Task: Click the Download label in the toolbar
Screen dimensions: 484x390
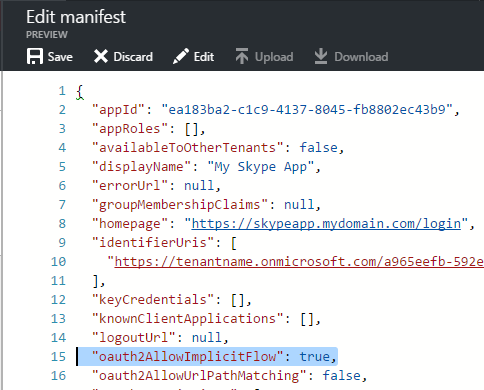Action: 361,57
